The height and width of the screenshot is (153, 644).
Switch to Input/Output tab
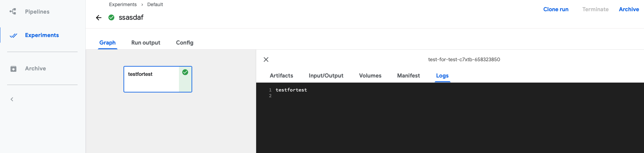pos(326,75)
